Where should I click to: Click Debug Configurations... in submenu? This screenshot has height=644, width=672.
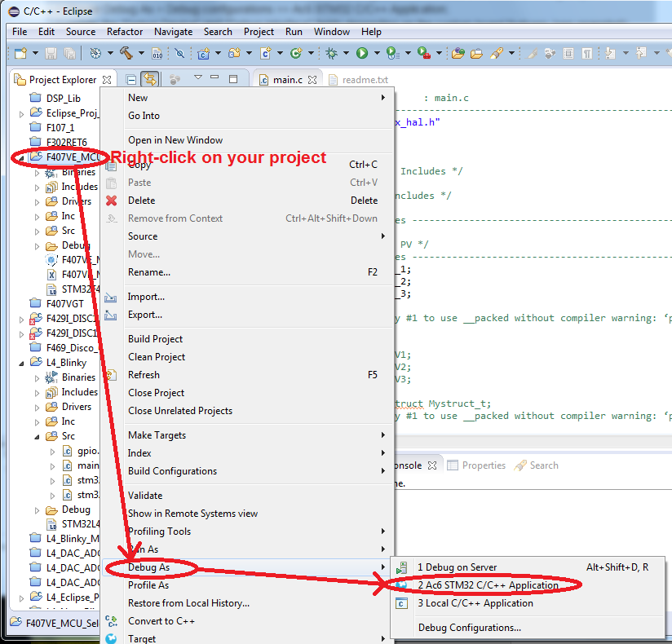coord(469,628)
